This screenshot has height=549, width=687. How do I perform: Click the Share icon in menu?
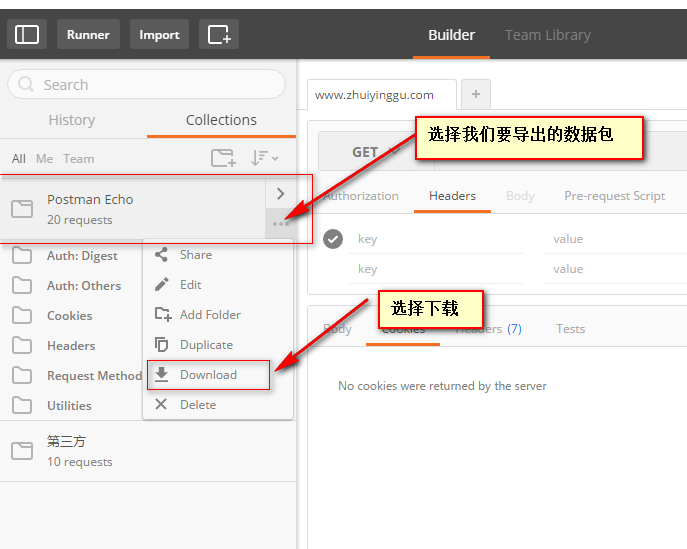[x=161, y=255]
